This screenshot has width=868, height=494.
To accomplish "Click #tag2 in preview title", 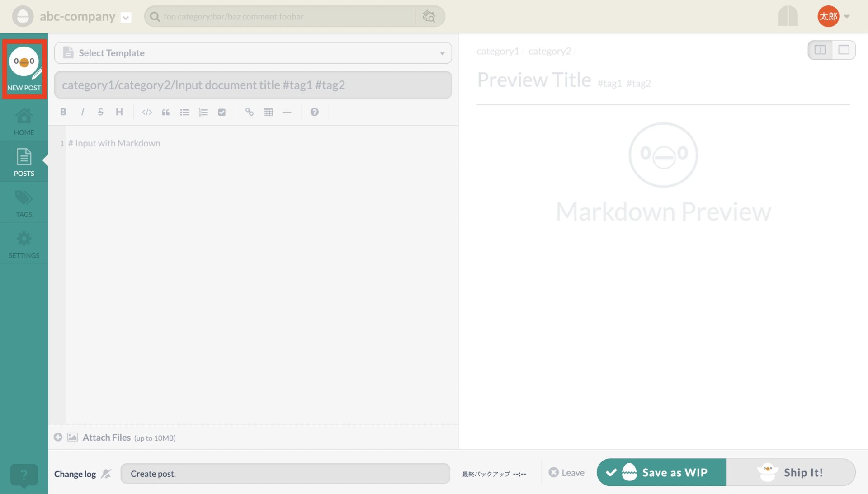I will coord(639,83).
